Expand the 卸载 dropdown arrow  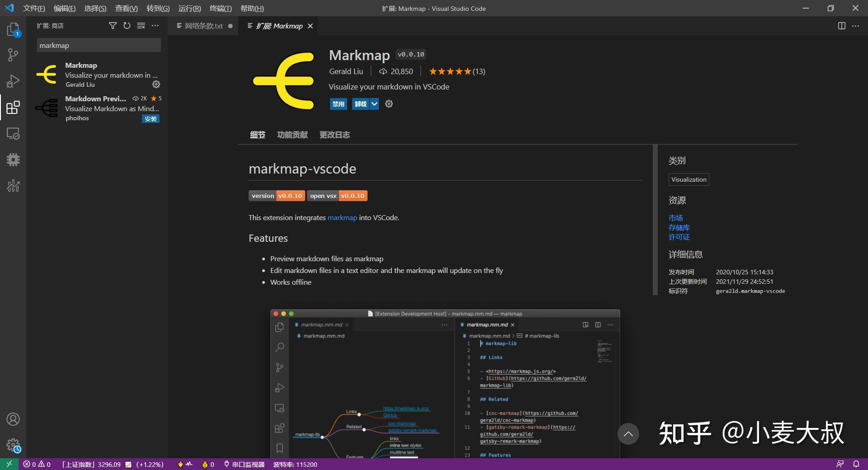[374, 104]
